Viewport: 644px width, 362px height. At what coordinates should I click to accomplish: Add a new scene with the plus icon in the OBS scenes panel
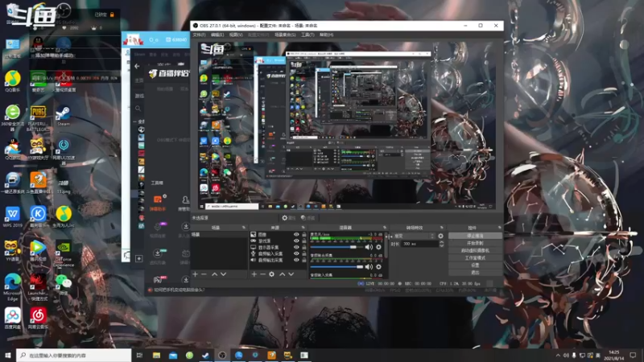[195, 274]
